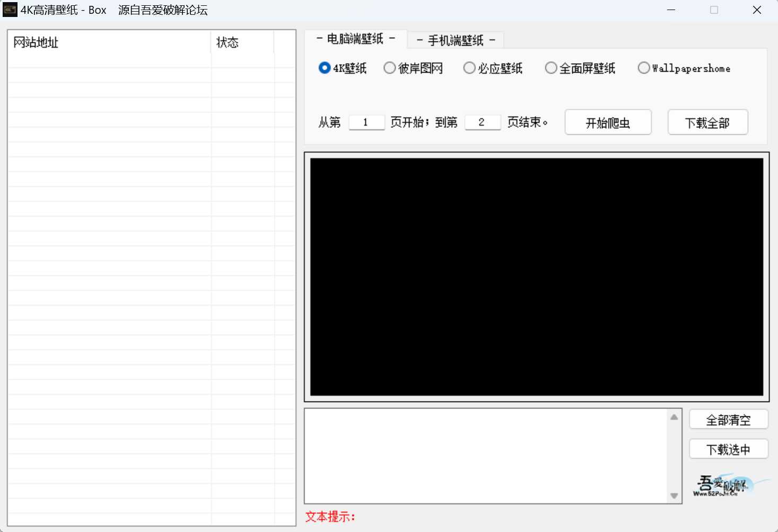Screen dimensions: 778x532
Task: Click the log scrollbar down arrow
Action: (x=674, y=496)
